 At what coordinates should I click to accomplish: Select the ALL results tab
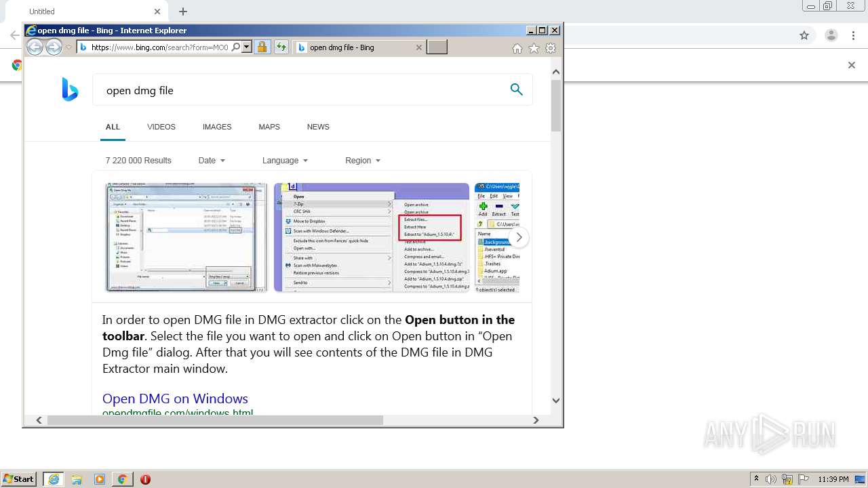(113, 127)
